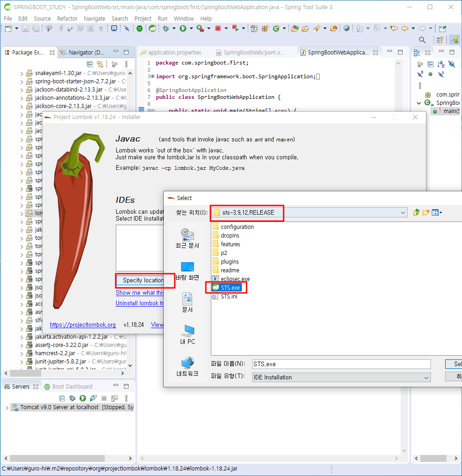462x476 pixels.
Task: Click Recent Documents (최근 문서) shortcut
Action: 187,238
